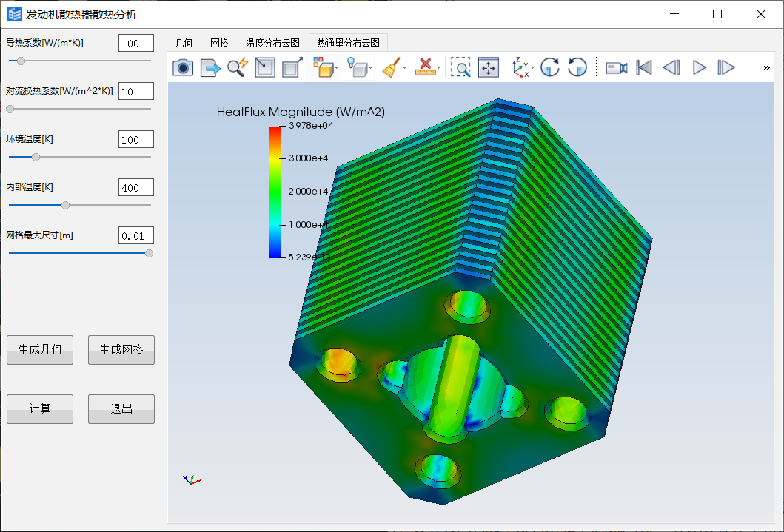
Task: Click the '2.000e+4' legend value
Action: pos(309,192)
